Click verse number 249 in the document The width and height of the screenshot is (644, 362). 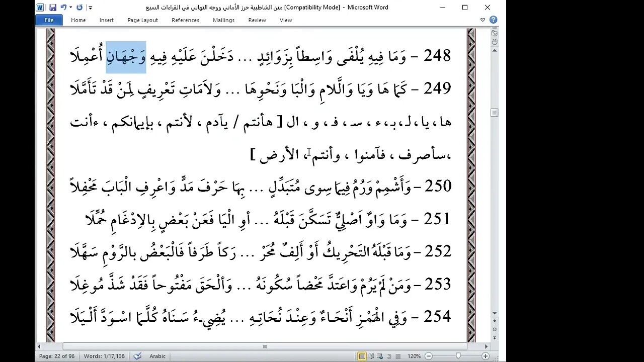pos(437,88)
